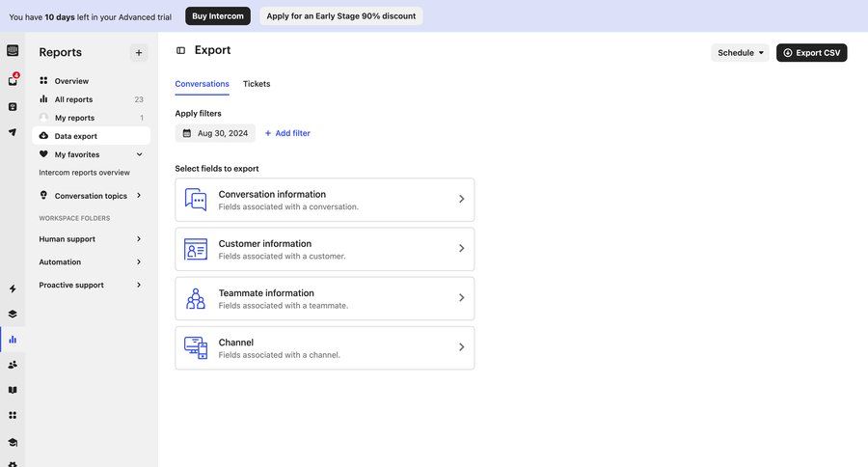Click the Teammate information people icon

coord(196,298)
